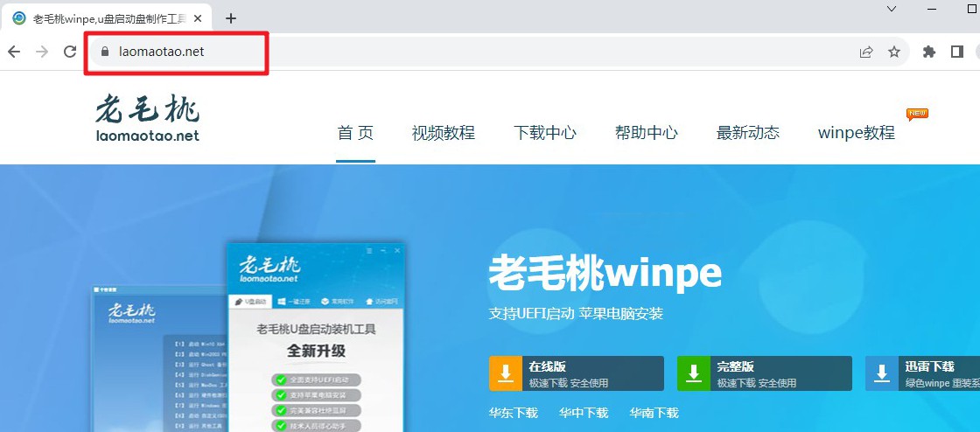Click the 在线版 download button
The image size is (980, 432).
[x=577, y=373]
